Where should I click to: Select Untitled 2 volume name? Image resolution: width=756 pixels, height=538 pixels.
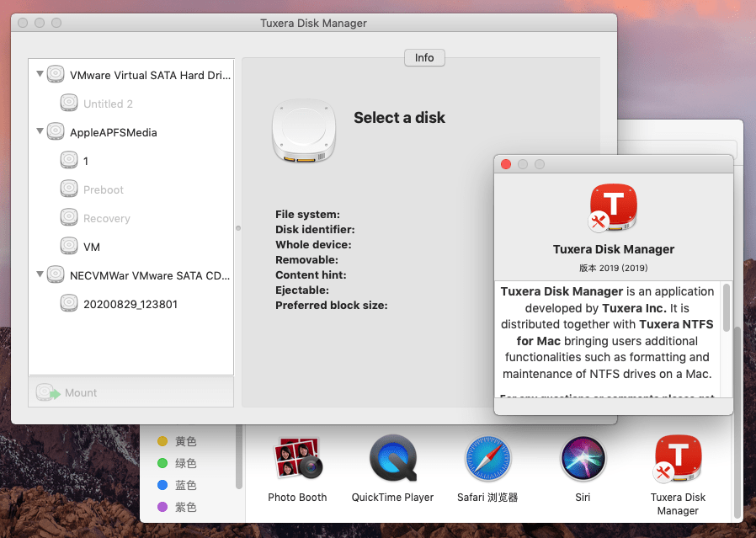coord(108,104)
